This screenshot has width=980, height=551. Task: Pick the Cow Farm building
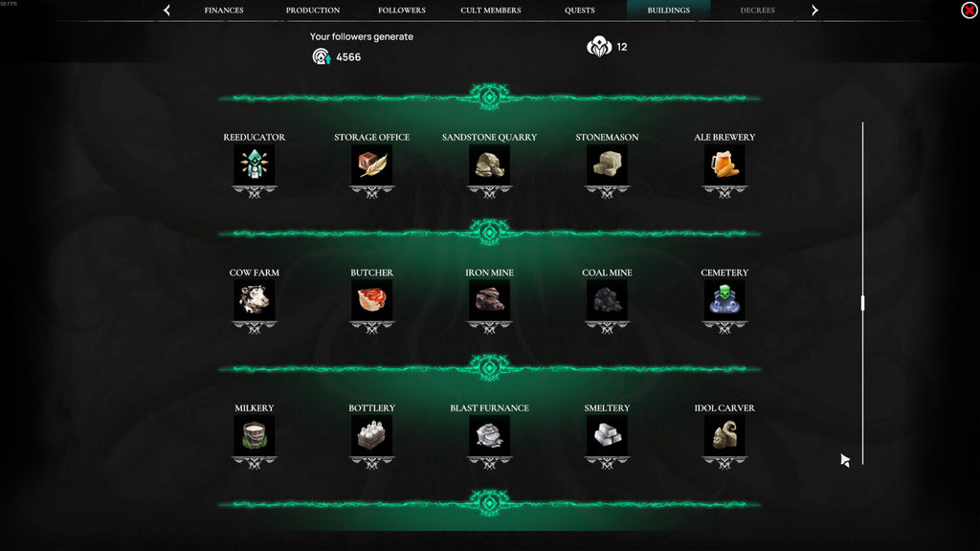click(254, 299)
